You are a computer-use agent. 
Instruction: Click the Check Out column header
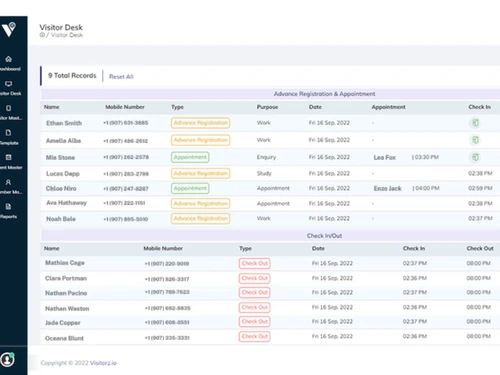coord(480,248)
